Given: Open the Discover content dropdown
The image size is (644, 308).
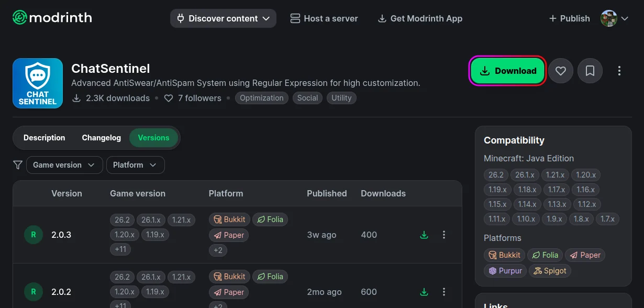Looking at the screenshot, I should 223,18.
